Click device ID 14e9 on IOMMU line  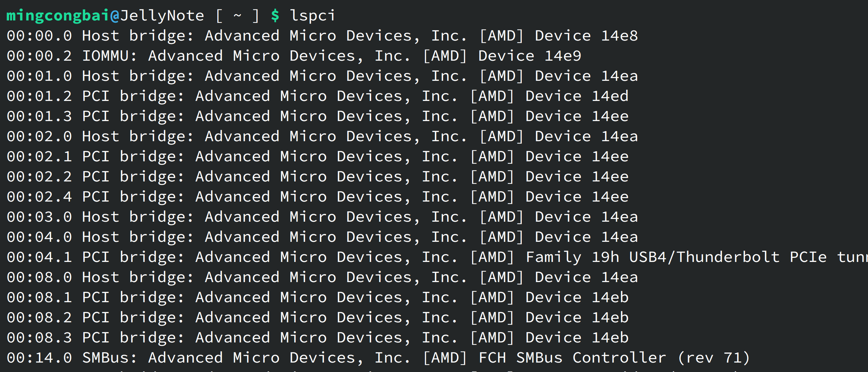(563, 56)
